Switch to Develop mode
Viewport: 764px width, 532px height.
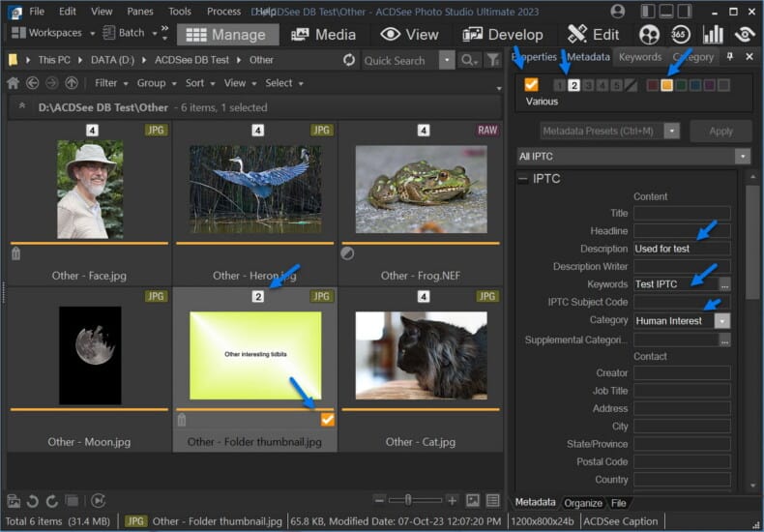[x=503, y=34]
